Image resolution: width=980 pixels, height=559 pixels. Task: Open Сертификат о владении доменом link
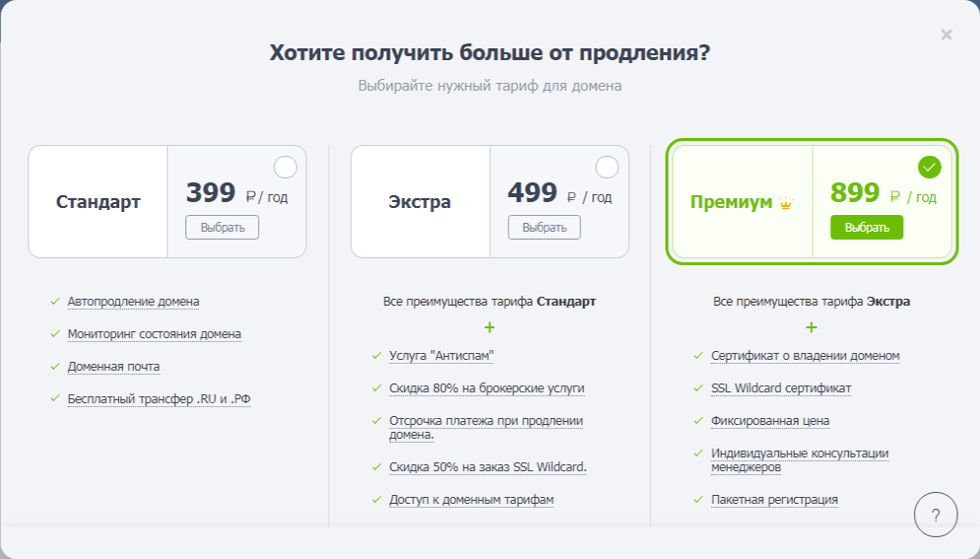click(805, 356)
